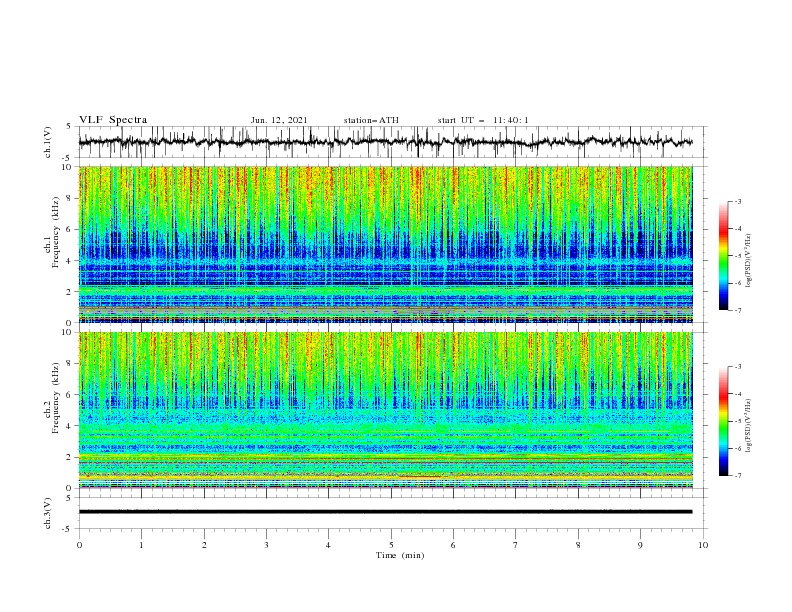Image resolution: width=792 pixels, height=612 pixels.
Task: Click time tick label '10' on the x-axis
Action: pyautogui.click(x=703, y=545)
